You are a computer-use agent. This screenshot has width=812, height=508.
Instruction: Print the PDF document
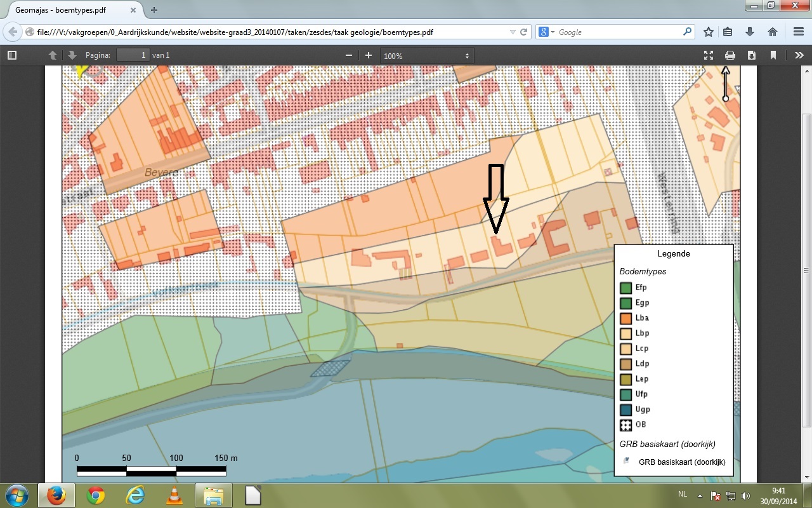[x=730, y=55]
